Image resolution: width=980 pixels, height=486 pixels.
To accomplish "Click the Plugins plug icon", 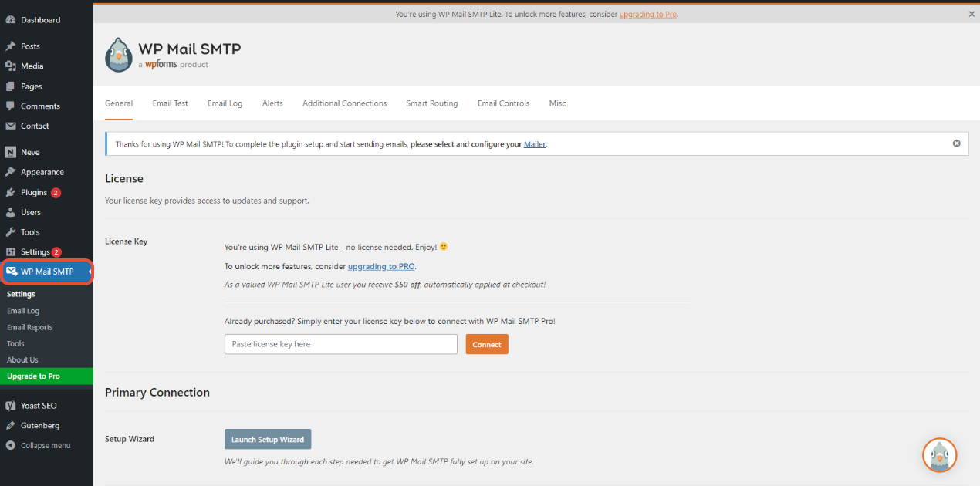I will (11, 192).
